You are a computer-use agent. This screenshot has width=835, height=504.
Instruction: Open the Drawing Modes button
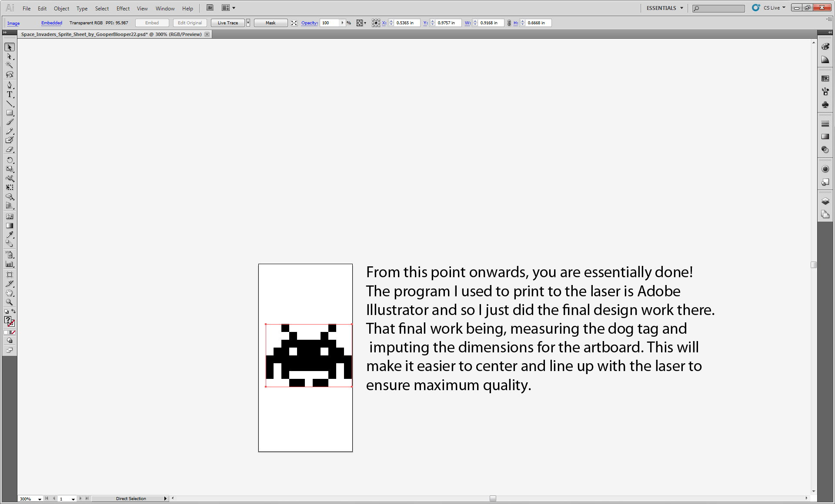[x=10, y=341]
